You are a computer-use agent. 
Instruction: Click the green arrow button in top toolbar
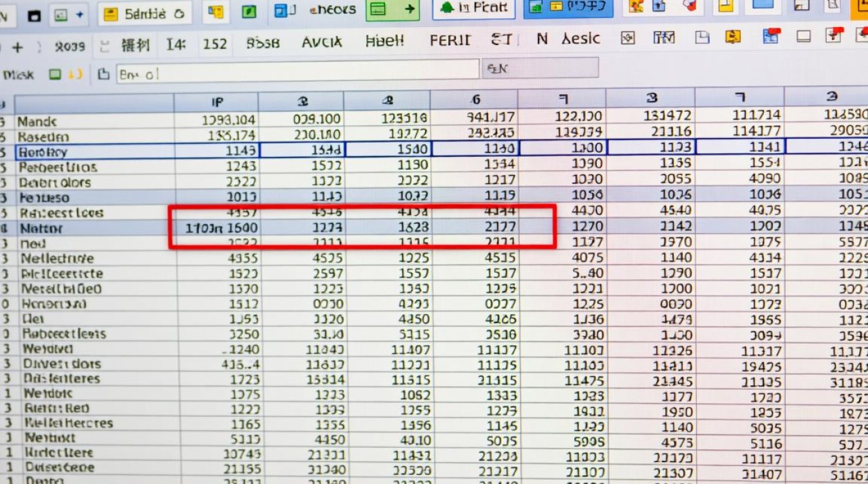(408, 10)
